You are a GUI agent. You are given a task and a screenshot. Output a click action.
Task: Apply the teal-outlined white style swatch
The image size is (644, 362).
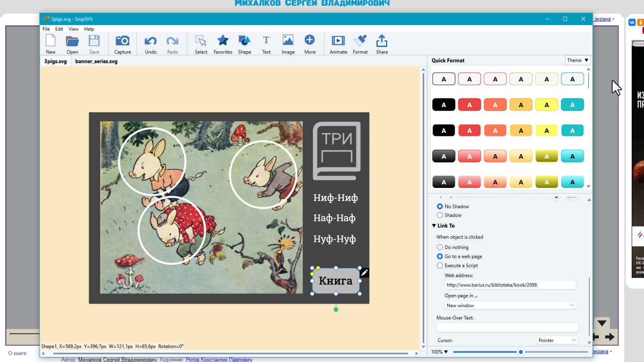coord(572,79)
